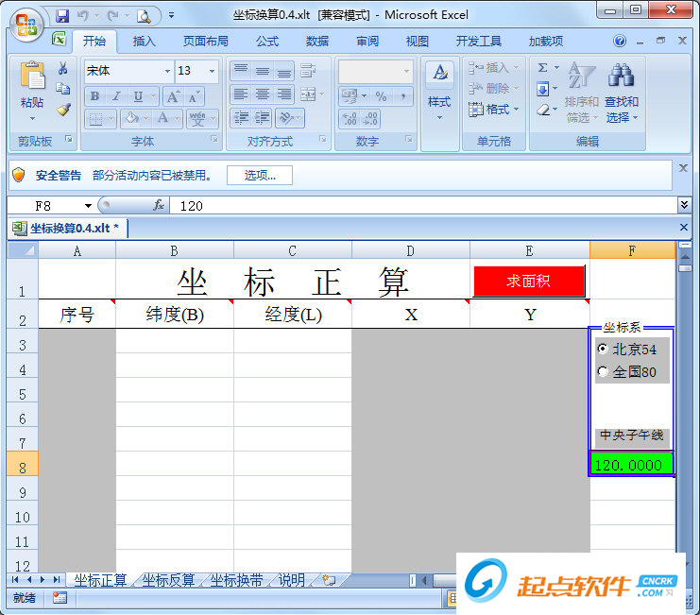The image size is (700, 615).
Task: Open the font name dropdown 宋体
Action: tap(167, 71)
